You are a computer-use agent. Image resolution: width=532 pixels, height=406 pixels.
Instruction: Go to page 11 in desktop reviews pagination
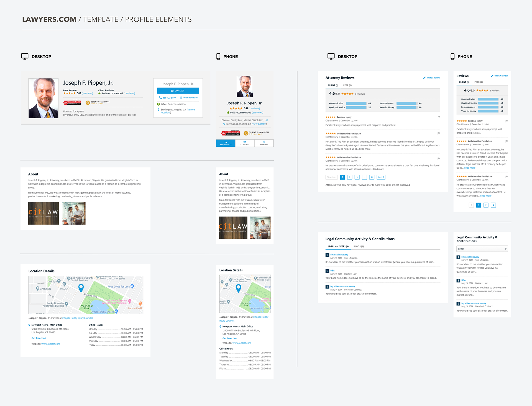(x=372, y=177)
